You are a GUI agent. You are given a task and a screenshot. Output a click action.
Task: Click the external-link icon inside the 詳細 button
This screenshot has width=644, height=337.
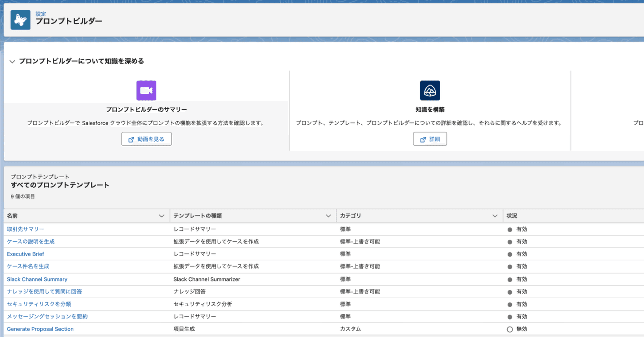pos(423,139)
